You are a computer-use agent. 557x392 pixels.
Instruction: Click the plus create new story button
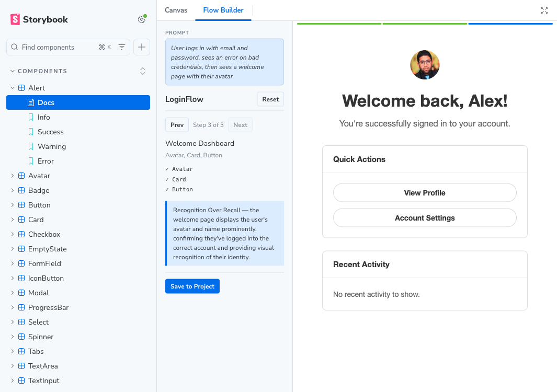tap(142, 47)
